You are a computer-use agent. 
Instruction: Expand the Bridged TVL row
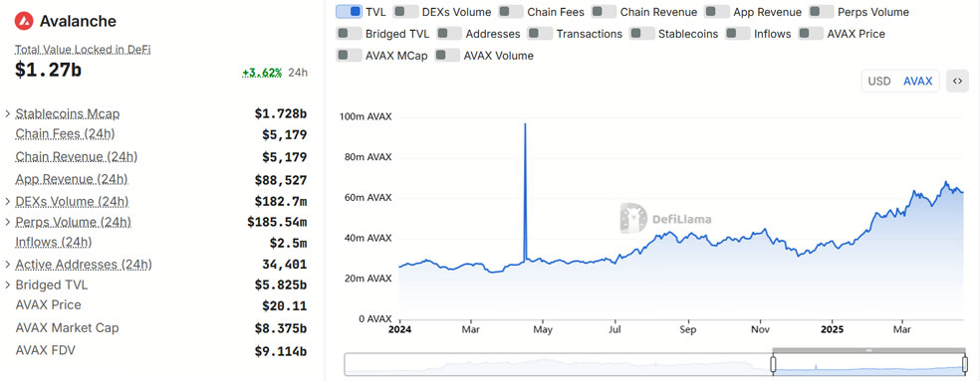tap(8, 285)
